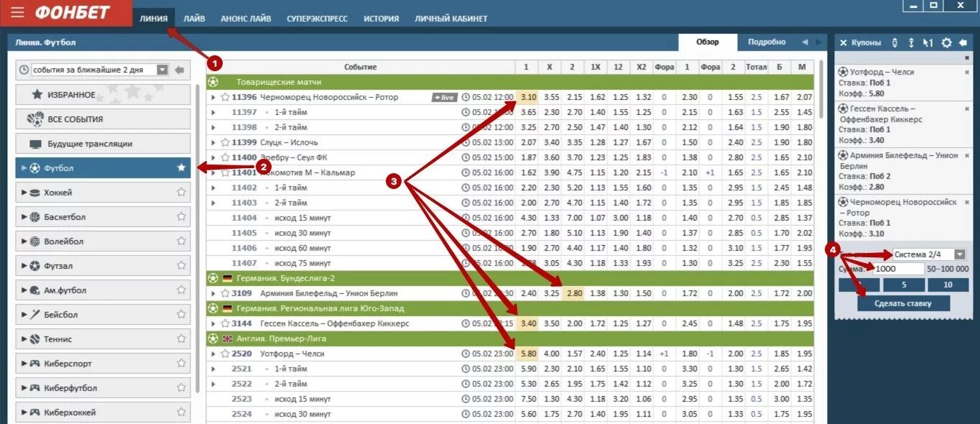The width and height of the screenshot is (980, 424).
Task: Open the hamburger menu next to Фонбет logo
Action: point(18,13)
